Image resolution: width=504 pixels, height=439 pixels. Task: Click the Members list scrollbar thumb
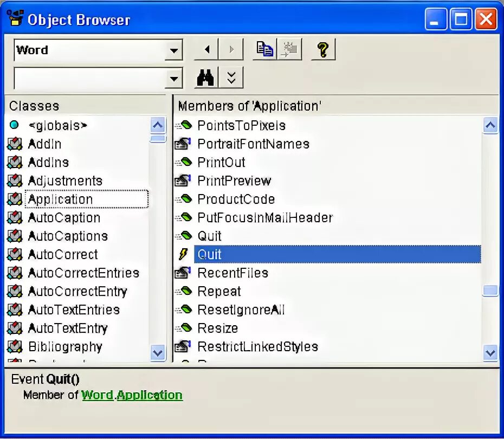pyautogui.click(x=490, y=290)
